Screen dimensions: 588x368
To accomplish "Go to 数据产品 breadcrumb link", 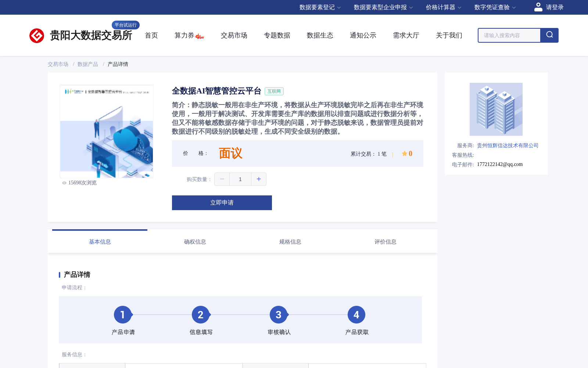I will (88, 64).
